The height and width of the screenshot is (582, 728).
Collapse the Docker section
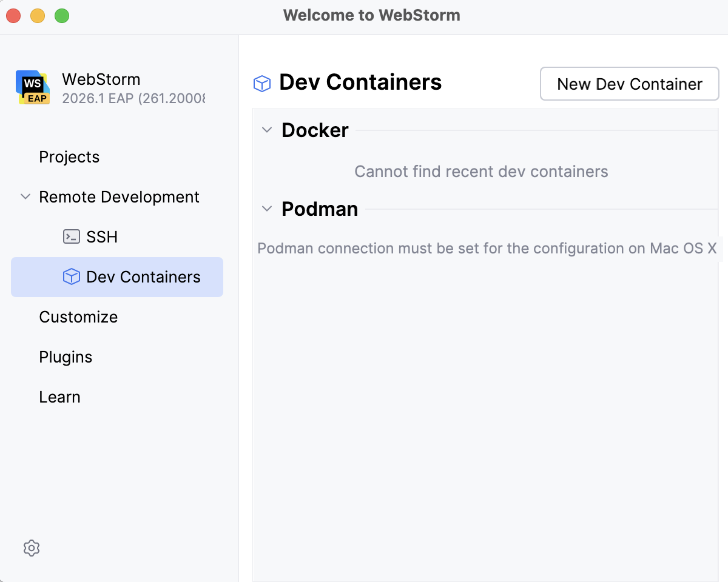click(266, 130)
